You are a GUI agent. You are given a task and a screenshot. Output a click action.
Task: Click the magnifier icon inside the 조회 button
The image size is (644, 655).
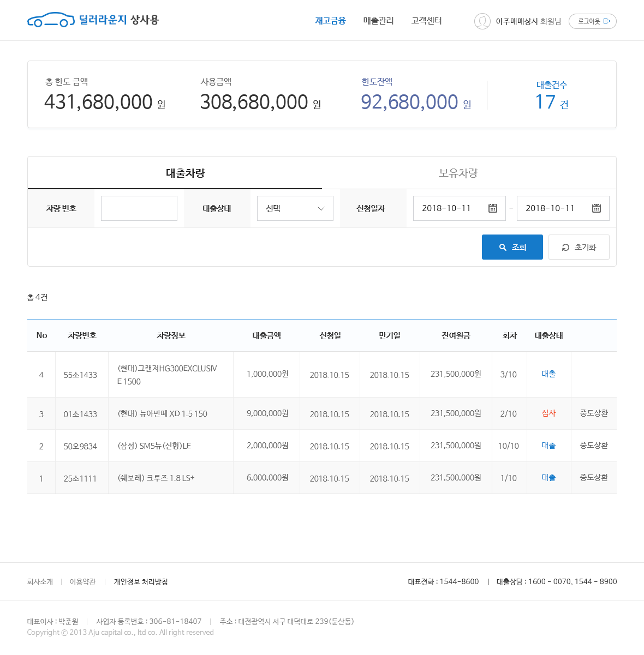[x=503, y=247]
